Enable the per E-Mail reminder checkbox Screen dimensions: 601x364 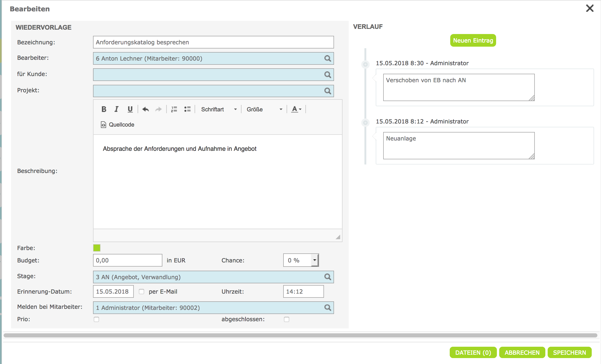click(x=141, y=292)
